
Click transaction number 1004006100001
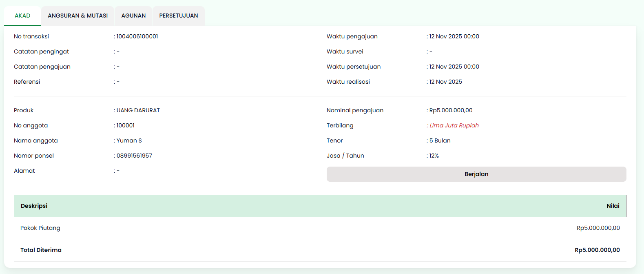(x=137, y=36)
